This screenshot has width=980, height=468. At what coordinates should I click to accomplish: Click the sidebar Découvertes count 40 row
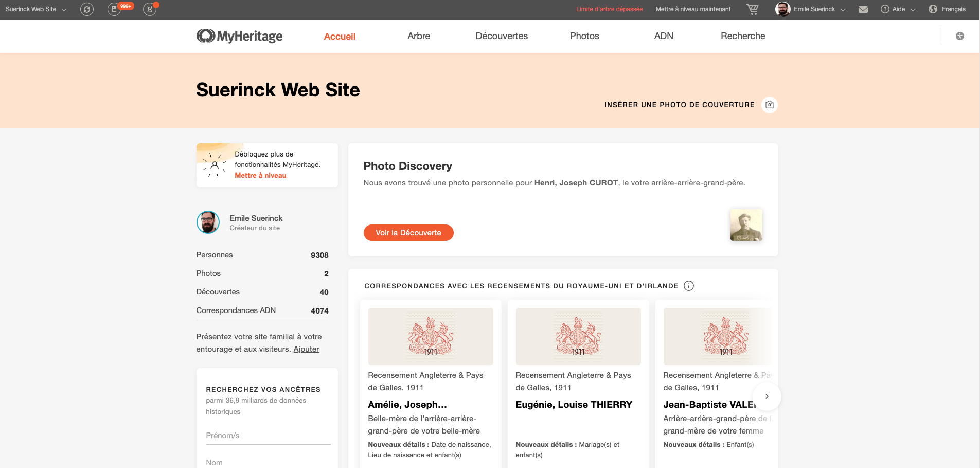tap(262, 292)
